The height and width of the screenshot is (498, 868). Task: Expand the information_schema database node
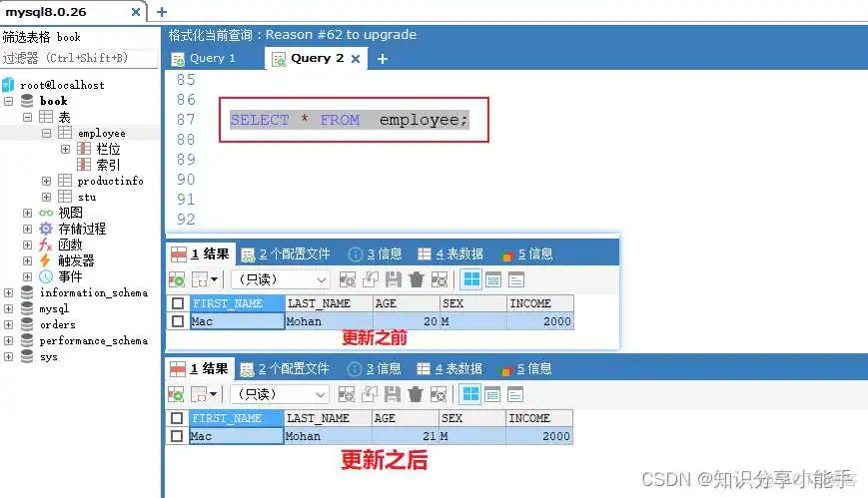click(x=8, y=292)
